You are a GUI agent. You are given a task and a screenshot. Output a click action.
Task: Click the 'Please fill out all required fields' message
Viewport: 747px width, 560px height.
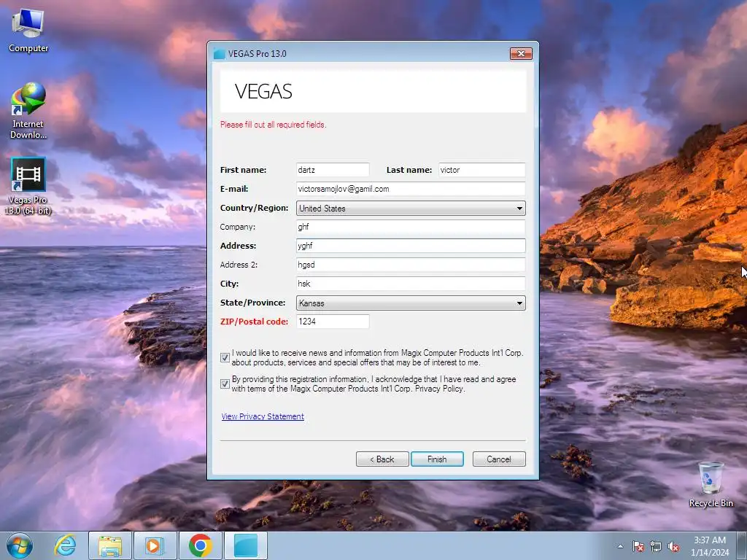[x=273, y=125]
